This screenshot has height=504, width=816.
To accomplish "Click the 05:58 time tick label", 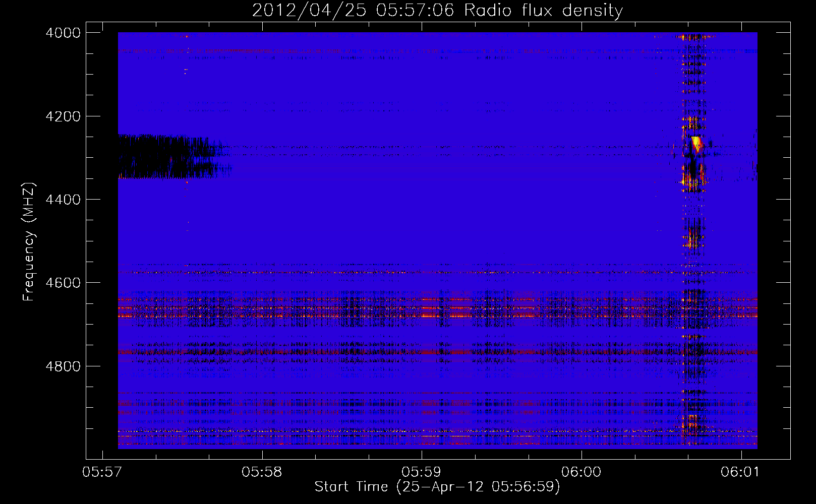I will coord(262,472).
